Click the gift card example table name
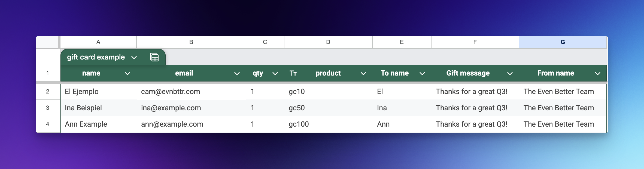 [96, 57]
